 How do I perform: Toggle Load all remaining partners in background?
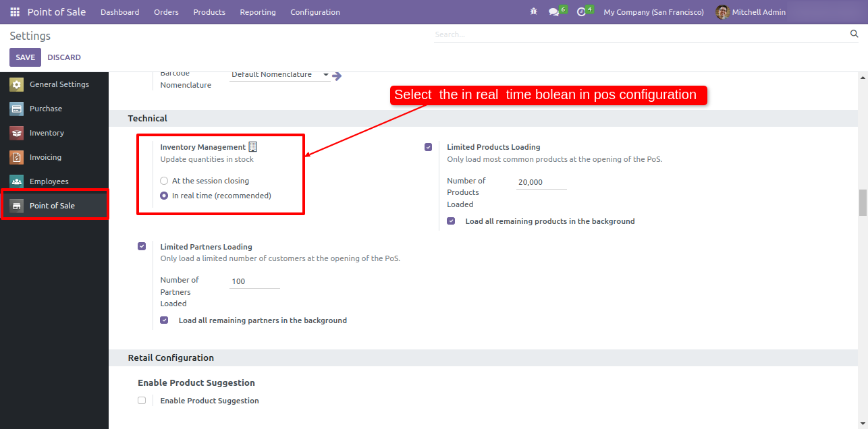click(x=164, y=320)
